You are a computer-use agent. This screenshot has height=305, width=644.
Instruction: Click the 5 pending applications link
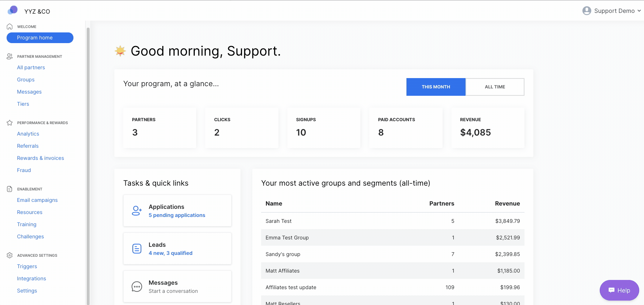(x=177, y=215)
